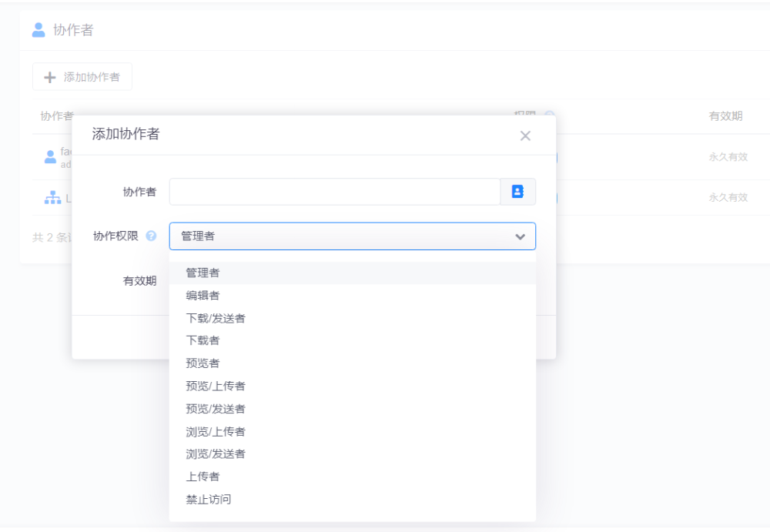The width and height of the screenshot is (770, 532).
Task: Choose the 预览/上传者 option
Action: click(216, 386)
